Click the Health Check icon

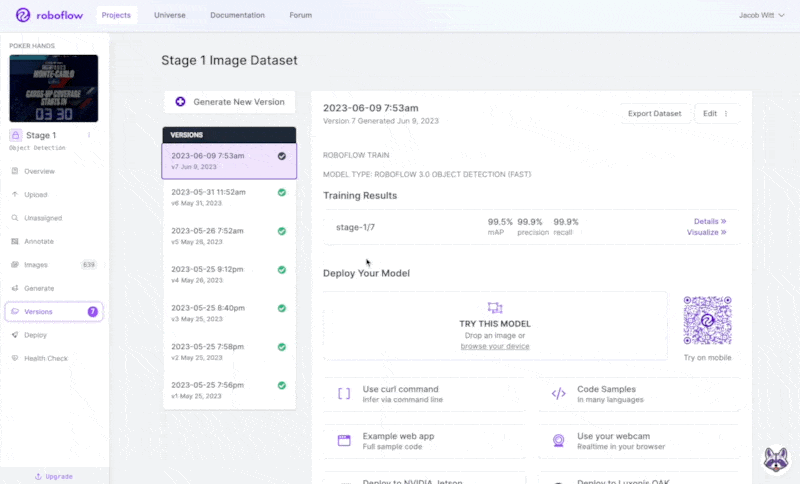[15, 358]
